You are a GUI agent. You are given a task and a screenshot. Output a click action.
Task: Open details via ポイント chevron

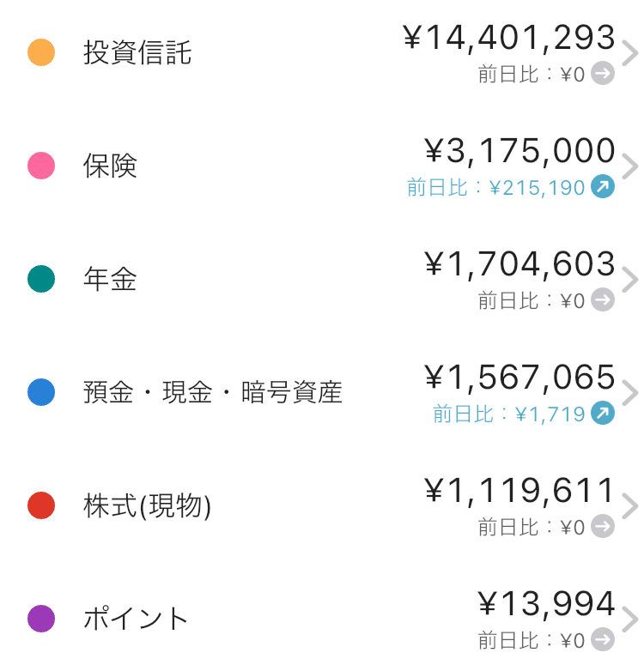(630, 620)
